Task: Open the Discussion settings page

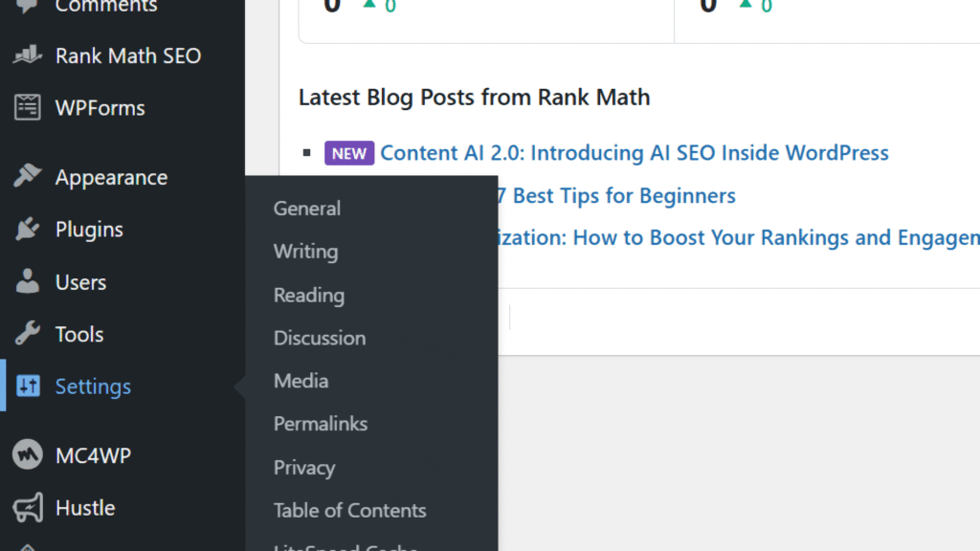Action: coord(319,338)
